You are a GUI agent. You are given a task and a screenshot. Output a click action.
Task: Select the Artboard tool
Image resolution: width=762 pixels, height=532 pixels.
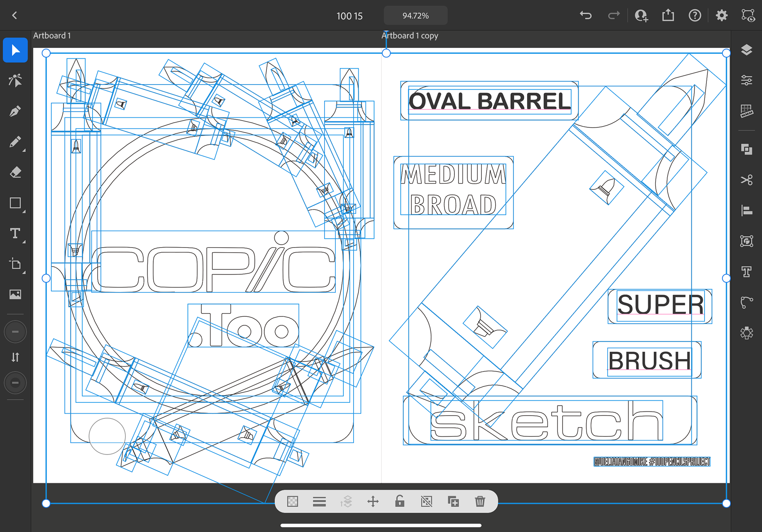pos(15,264)
